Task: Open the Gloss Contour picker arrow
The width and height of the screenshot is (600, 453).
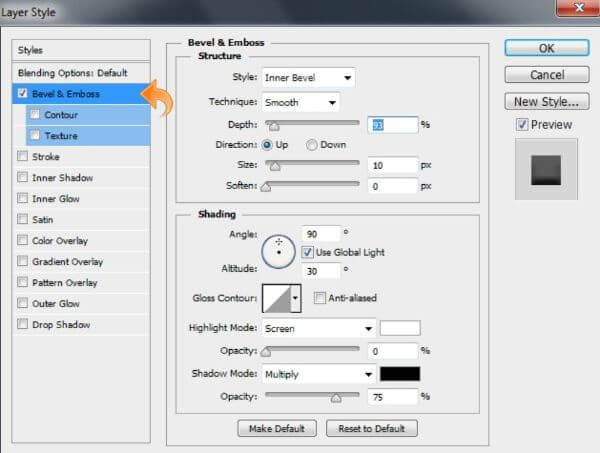Action: 296,298
